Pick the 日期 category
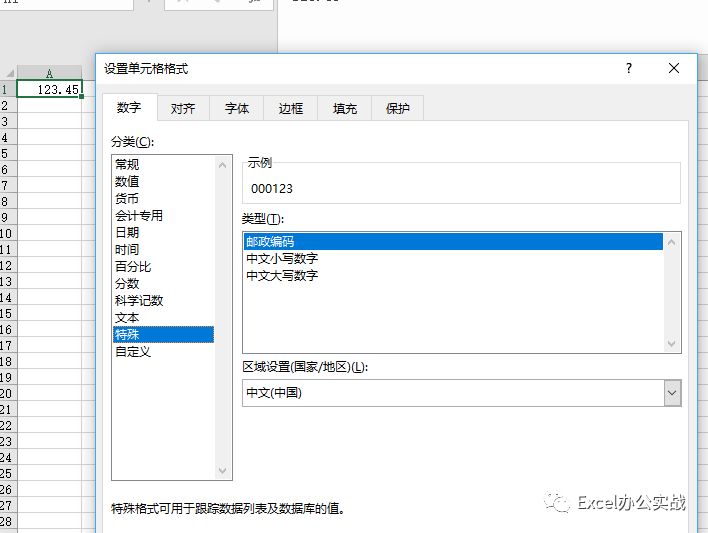Image resolution: width=708 pixels, height=533 pixels. click(x=163, y=232)
